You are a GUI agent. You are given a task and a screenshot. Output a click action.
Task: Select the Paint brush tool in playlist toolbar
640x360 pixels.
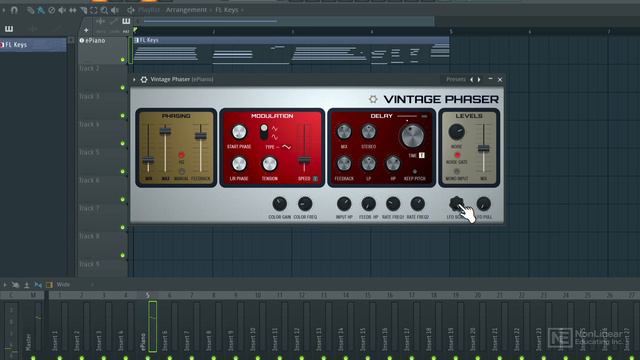tap(41, 10)
